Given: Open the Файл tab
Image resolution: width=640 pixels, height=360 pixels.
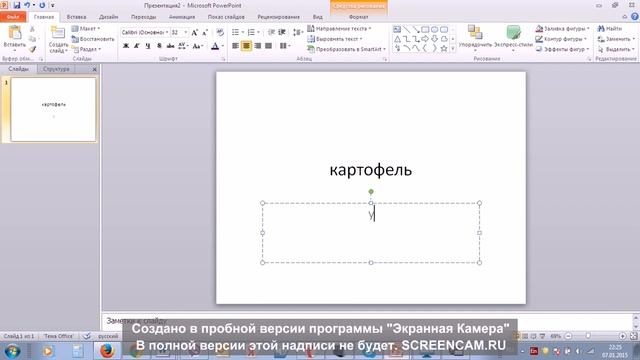Looking at the screenshot, I should coord(13,17).
